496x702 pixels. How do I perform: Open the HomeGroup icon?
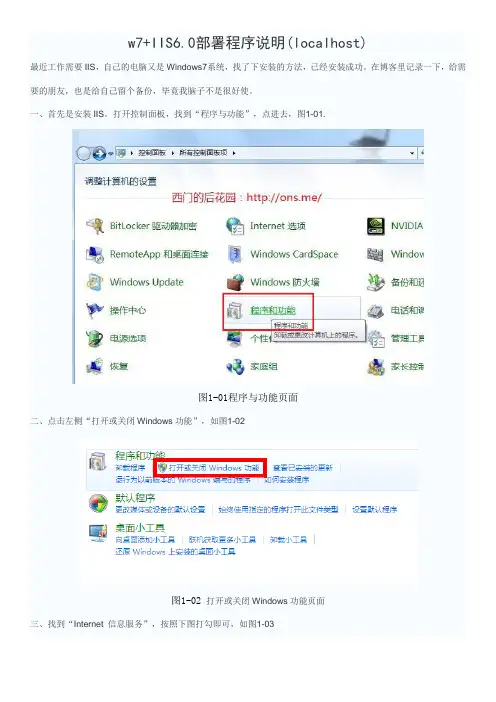pyautogui.click(x=235, y=367)
